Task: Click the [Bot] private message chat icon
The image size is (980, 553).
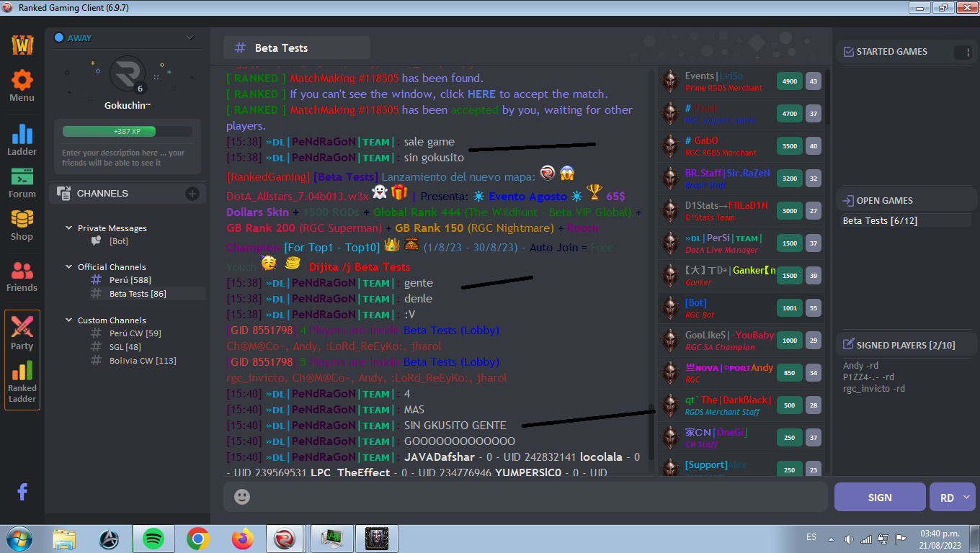Action: [96, 241]
